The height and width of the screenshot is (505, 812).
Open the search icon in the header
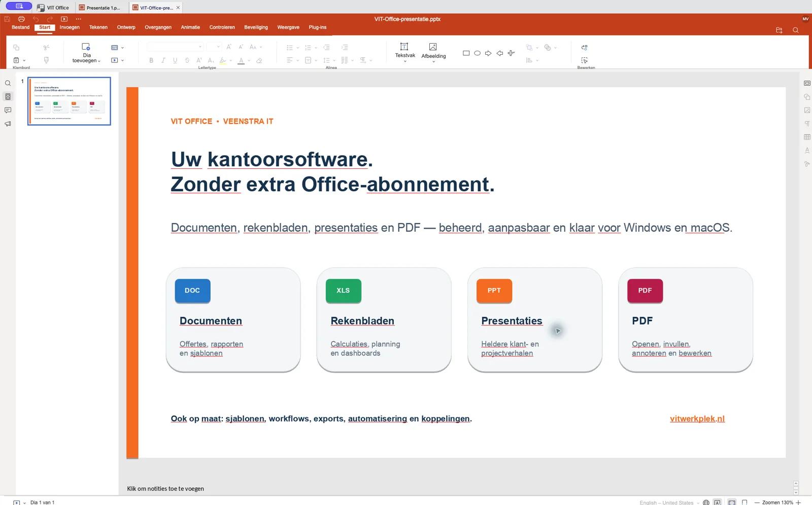point(796,30)
